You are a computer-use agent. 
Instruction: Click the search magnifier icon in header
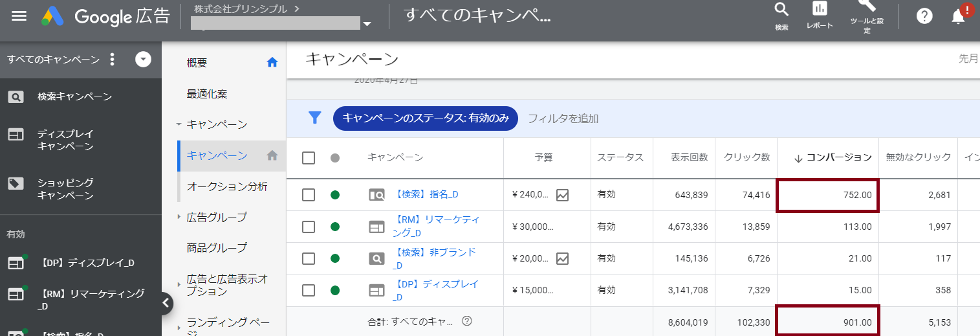click(781, 10)
